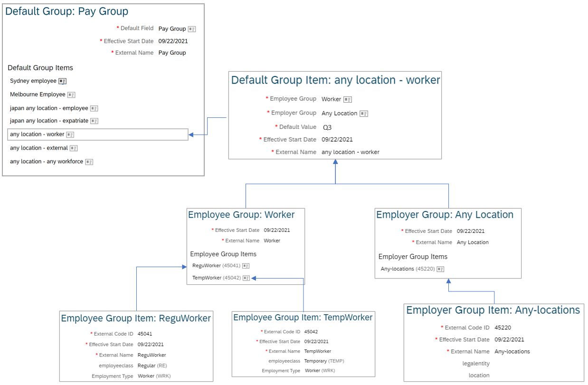588x385 pixels.
Task: Click Default Group Item: any location - worker title
Action: (336, 80)
